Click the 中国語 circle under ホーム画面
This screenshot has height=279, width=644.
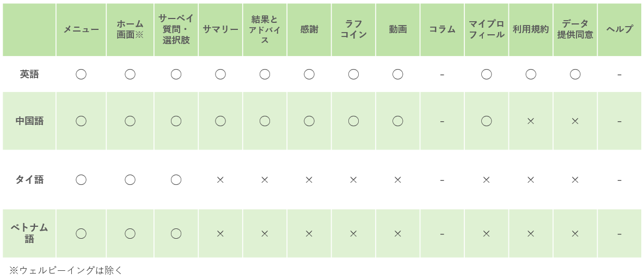(130, 121)
